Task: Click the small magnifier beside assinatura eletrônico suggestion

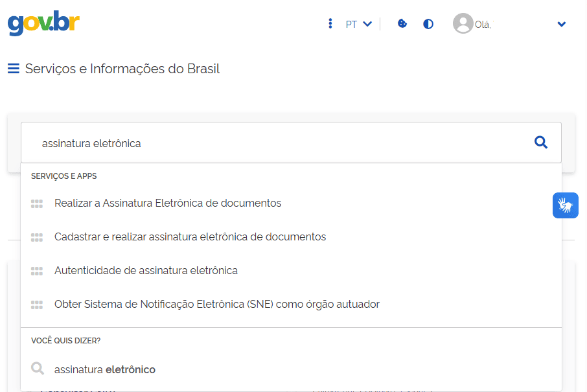Action: 38,369
